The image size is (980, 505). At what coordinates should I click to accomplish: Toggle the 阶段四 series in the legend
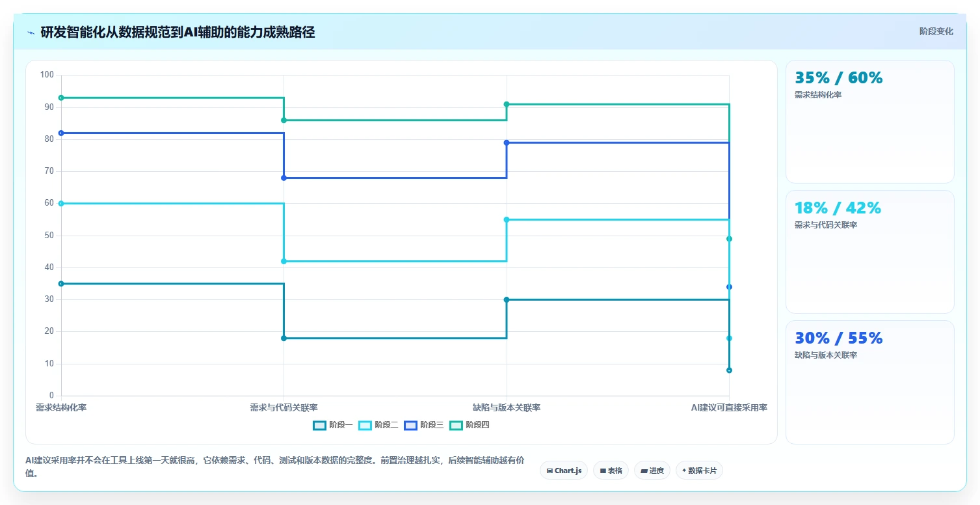(x=470, y=425)
